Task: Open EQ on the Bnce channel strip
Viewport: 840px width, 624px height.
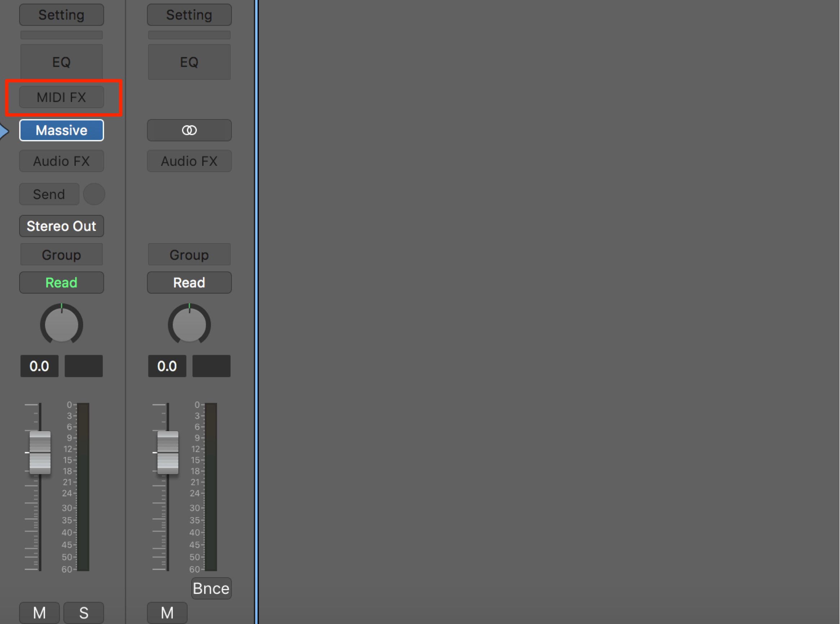Action: pos(189,62)
